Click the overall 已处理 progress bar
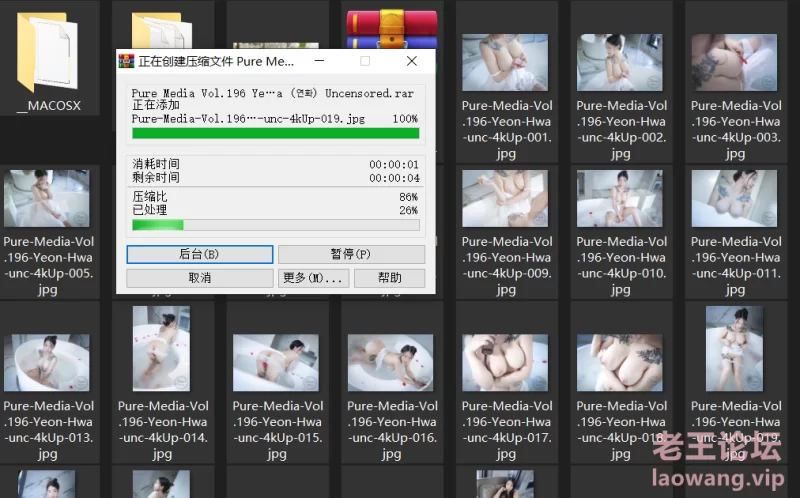This screenshot has height=498, width=800. click(275, 225)
